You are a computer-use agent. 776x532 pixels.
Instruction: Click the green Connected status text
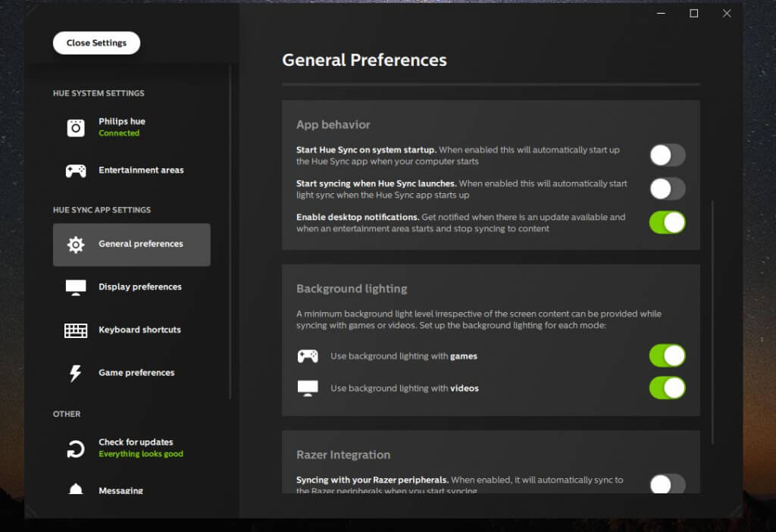pyautogui.click(x=119, y=133)
